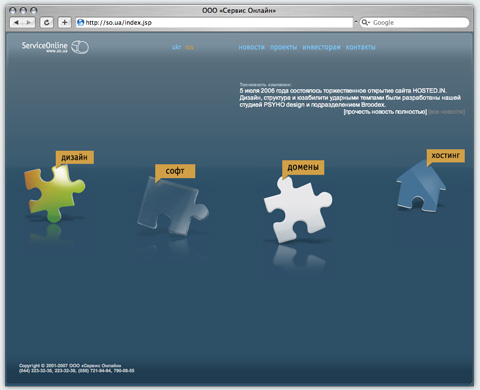The height and width of the screenshot is (390, 480).
Task: Click the хостинг label tag
Action: [x=446, y=155]
